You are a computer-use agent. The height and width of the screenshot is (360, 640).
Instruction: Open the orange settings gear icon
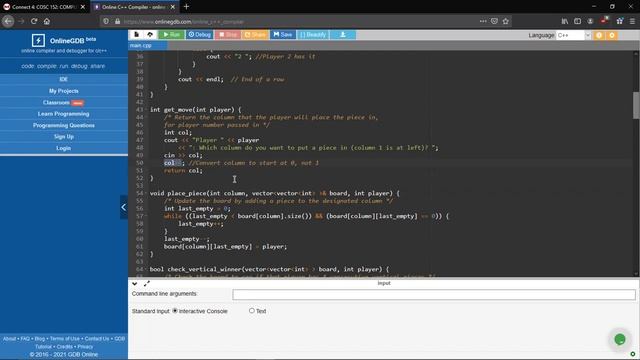click(612, 35)
